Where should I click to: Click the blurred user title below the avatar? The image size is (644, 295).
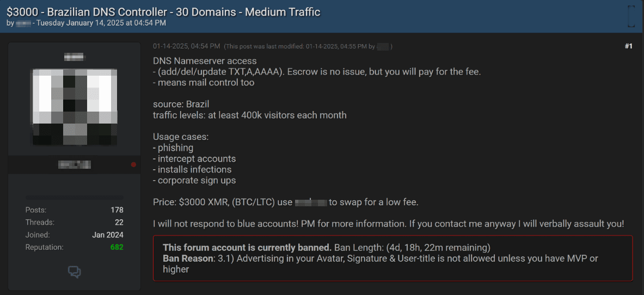tap(75, 164)
